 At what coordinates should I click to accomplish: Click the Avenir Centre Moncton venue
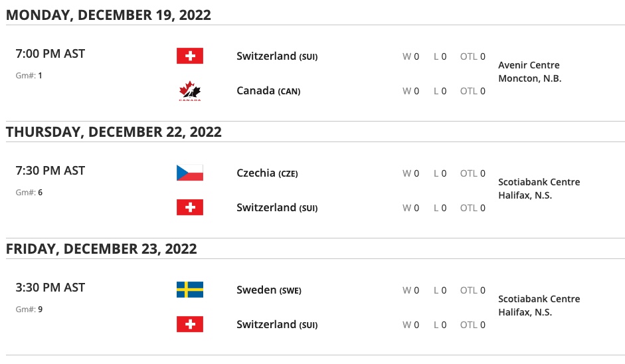pyautogui.click(x=529, y=72)
